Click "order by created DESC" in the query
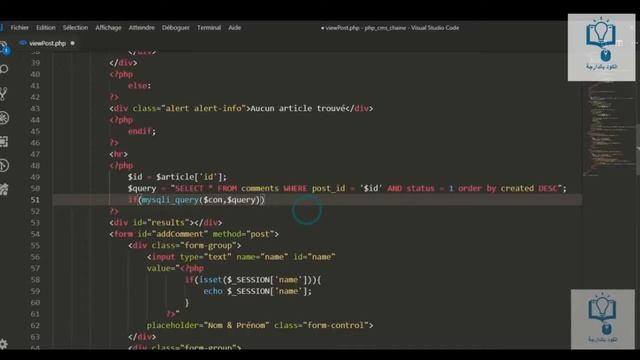This screenshot has width=640, height=360. click(507, 189)
